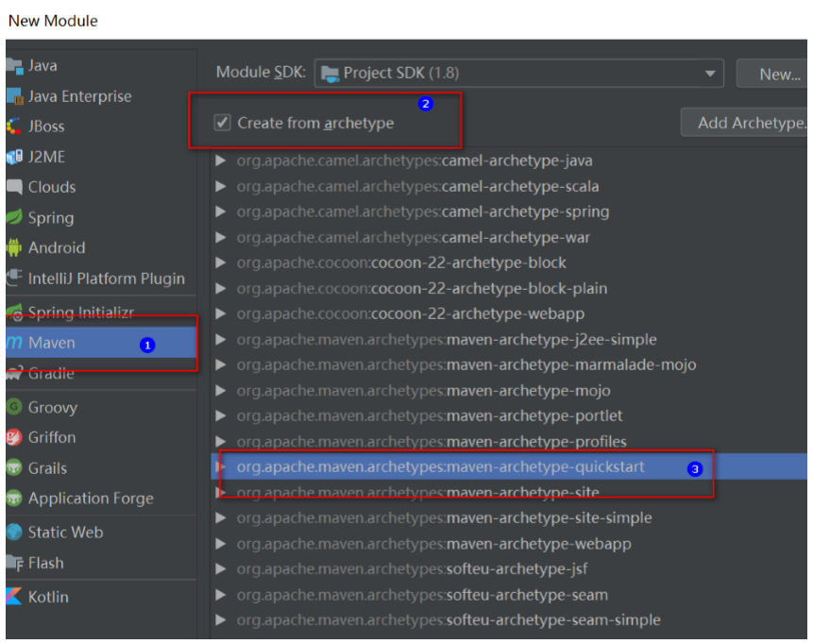The width and height of the screenshot is (813, 644).
Task: Select softeu-archetype-seam archetype
Action: [509, 595]
